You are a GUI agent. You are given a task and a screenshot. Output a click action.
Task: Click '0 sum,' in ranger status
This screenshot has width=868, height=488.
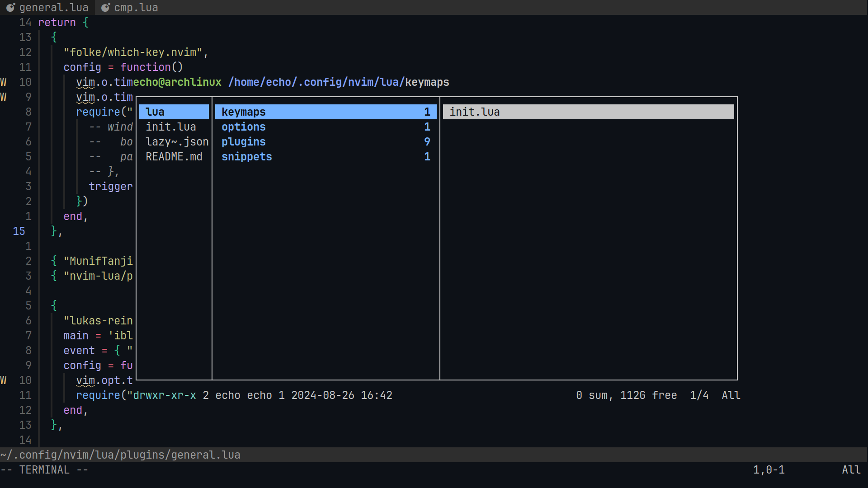tap(595, 395)
